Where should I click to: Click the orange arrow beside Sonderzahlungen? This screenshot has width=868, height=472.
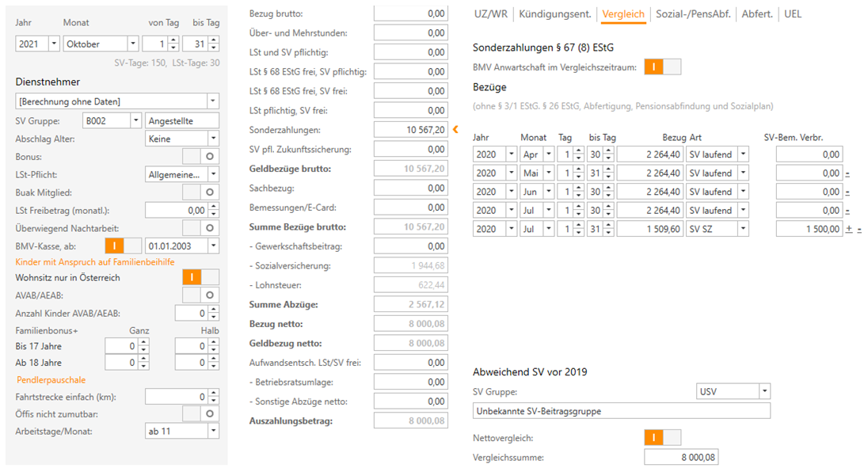pos(455,129)
